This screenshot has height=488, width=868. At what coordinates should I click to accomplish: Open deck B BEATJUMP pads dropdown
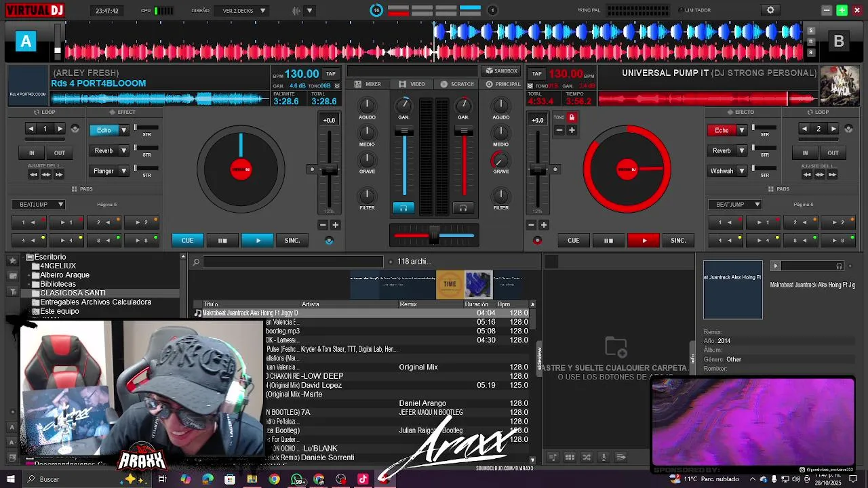[x=735, y=204]
